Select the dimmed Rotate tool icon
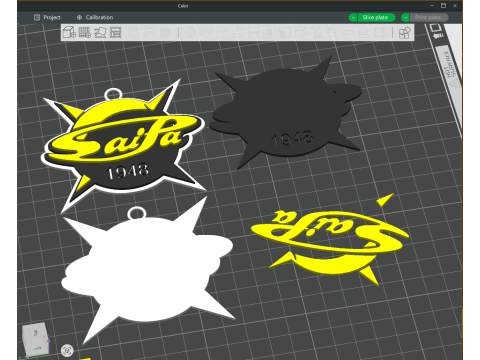 pos(207,33)
